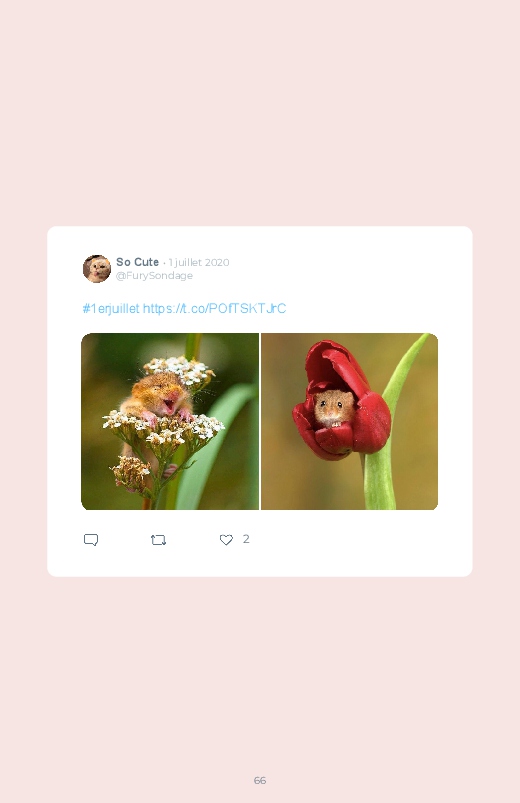The height and width of the screenshot is (803, 520).
Task: Click the top white flower cluster in left photo
Action: (178, 370)
